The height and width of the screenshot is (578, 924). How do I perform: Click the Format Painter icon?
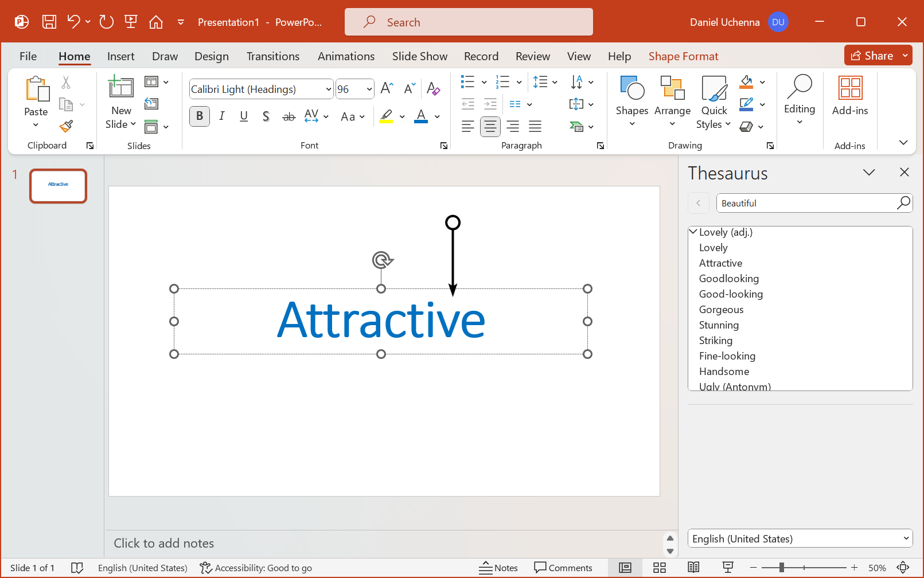point(67,126)
